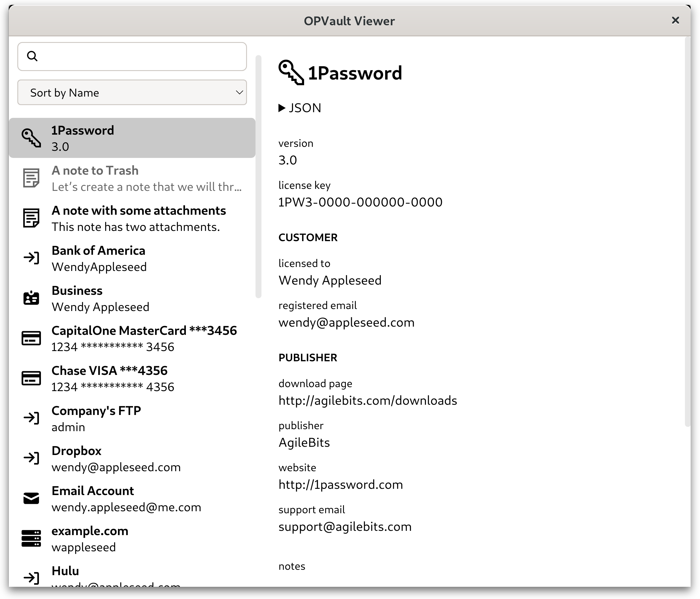Click the envelope icon for Email Account
700x599 pixels.
pos(32,498)
